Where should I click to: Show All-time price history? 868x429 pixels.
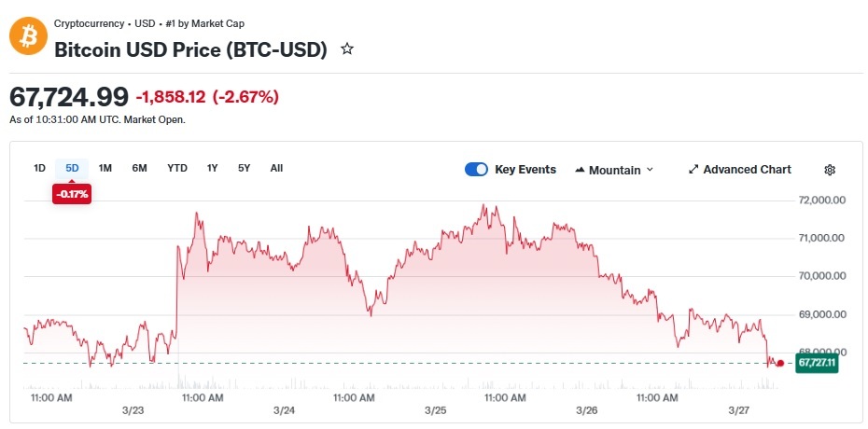tap(277, 168)
